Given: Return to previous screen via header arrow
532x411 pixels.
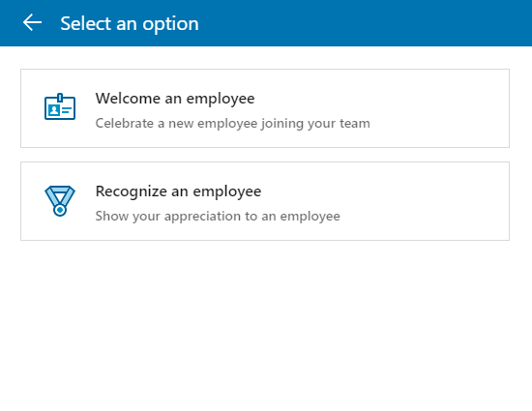Looking at the screenshot, I should (x=32, y=22).
